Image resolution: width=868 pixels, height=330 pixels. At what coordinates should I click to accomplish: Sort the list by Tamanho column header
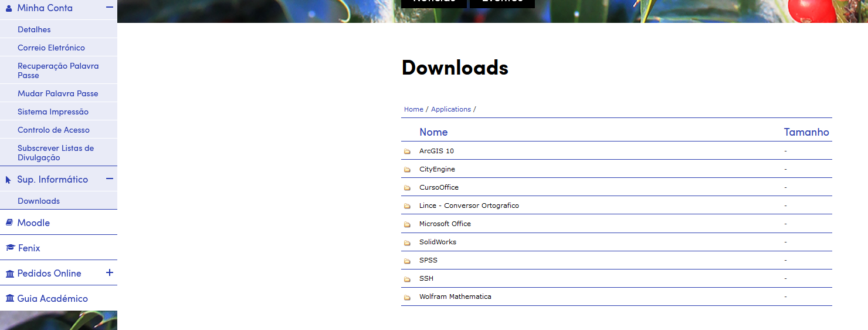pyautogui.click(x=806, y=132)
